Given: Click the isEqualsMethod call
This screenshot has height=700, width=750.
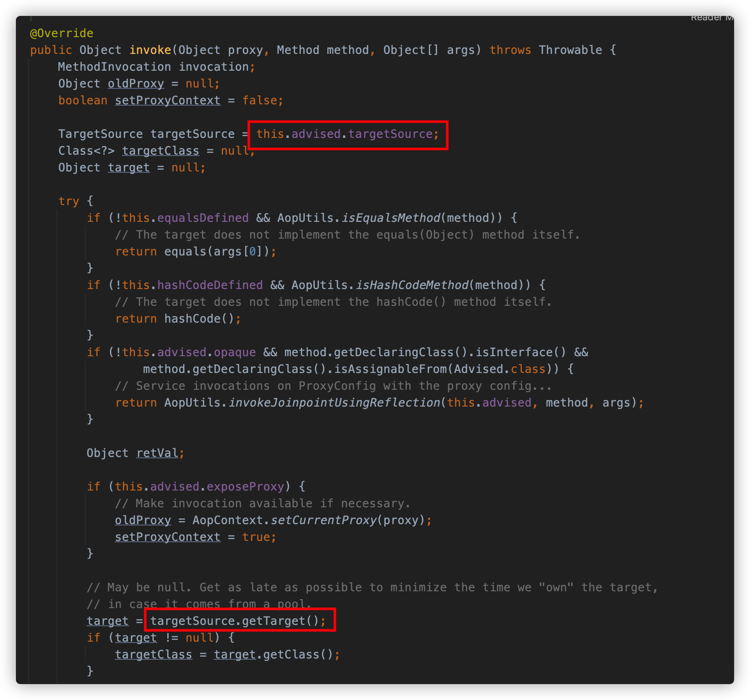Looking at the screenshot, I should (391, 218).
